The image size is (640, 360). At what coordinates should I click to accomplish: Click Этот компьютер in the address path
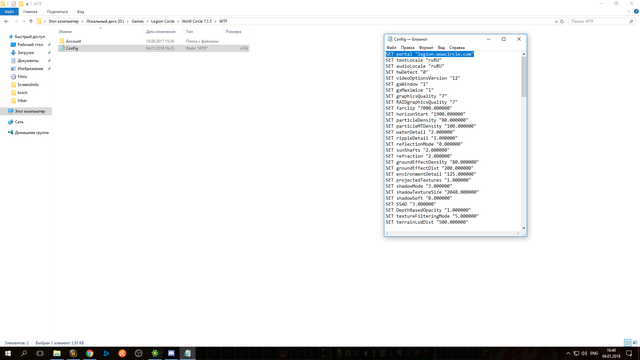click(63, 21)
